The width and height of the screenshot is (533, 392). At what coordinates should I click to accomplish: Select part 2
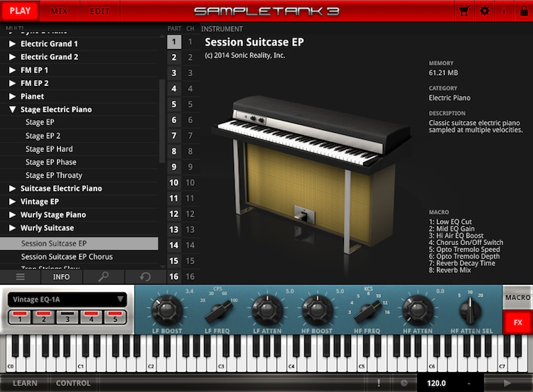tap(174, 58)
